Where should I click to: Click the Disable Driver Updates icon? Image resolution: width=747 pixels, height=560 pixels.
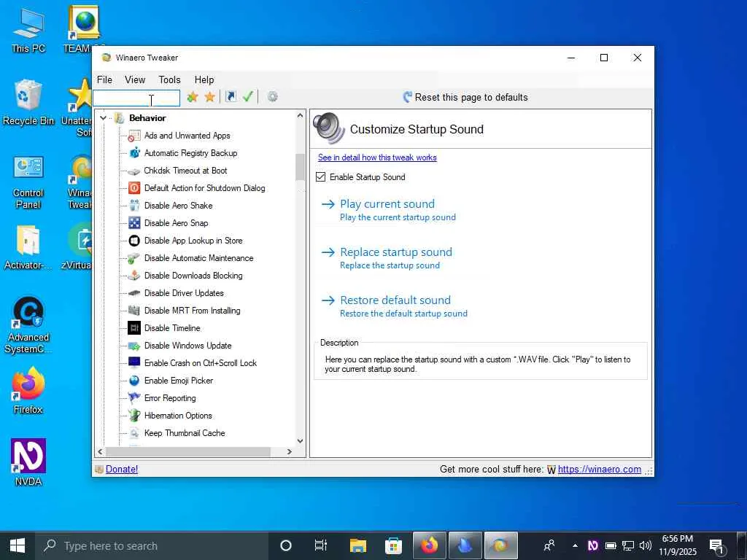(134, 293)
